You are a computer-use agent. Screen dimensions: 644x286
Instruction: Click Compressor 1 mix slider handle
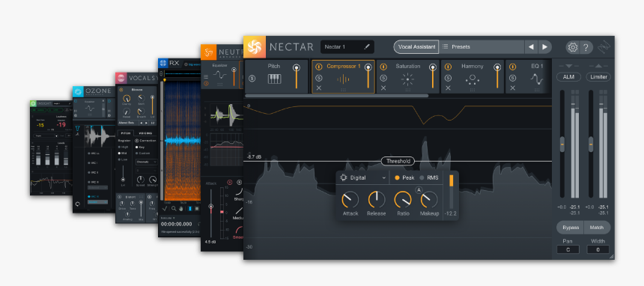tap(368, 67)
